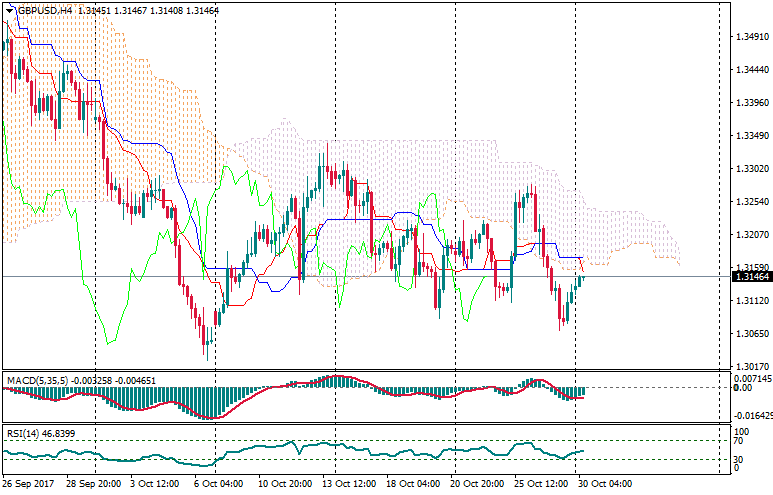Click the 18 Oct 04:00 time label
Viewport: 773px width, 495px height.
[x=413, y=484]
